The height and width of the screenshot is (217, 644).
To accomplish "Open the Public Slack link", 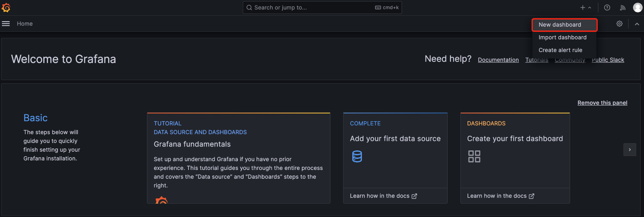I will pos(608,60).
